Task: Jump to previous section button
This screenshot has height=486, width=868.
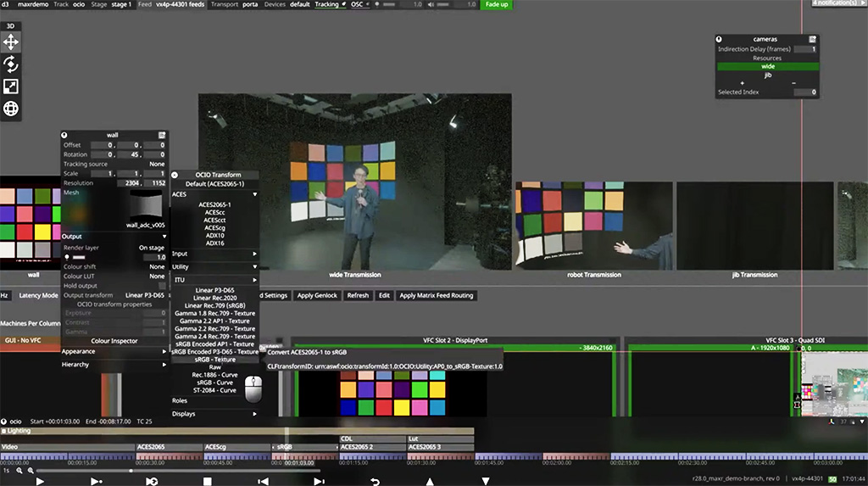Action: 263,481
